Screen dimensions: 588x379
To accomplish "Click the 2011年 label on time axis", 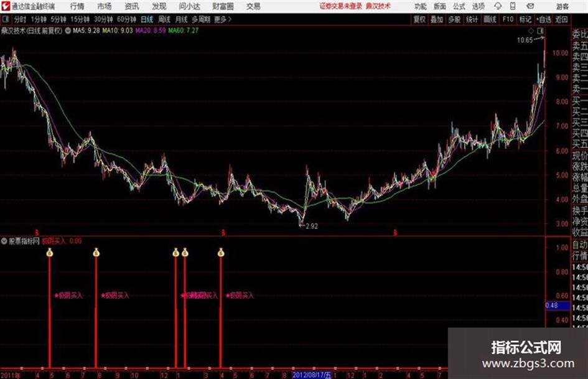I will (x=11, y=375).
